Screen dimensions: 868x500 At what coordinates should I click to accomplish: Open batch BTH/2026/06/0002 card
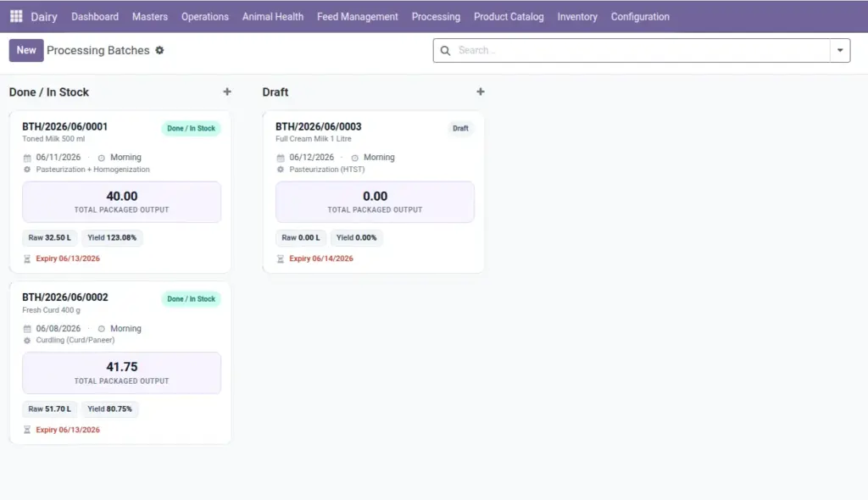(120, 363)
